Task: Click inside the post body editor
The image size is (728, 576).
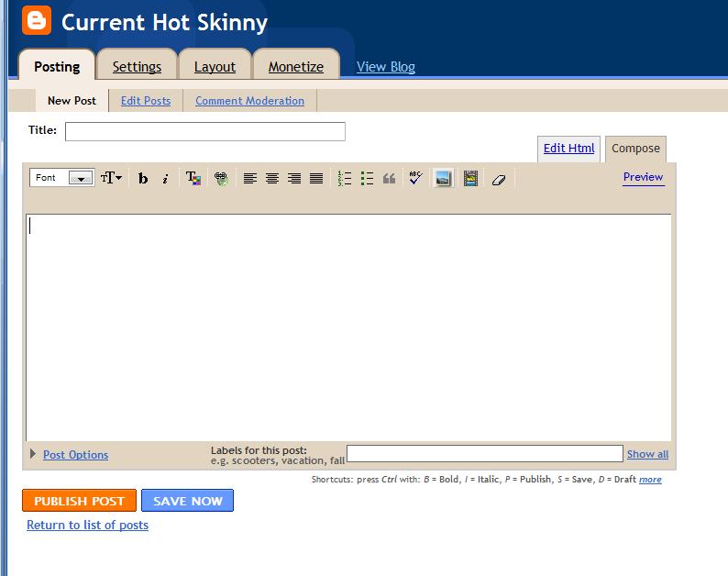Action: (348, 327)
